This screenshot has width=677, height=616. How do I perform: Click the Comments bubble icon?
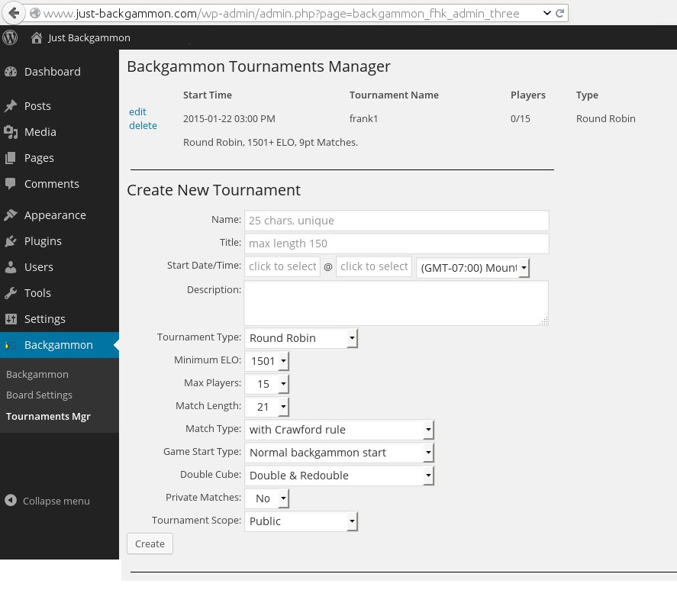click(11, 184)
